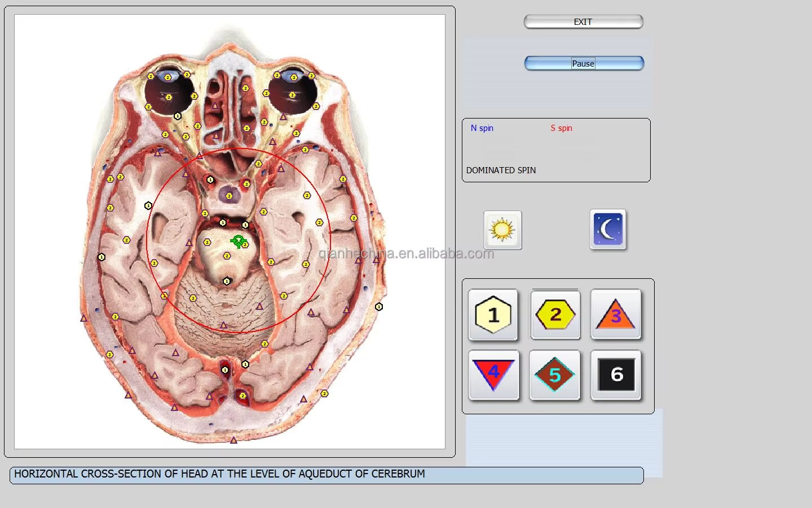Image resolution: width=812 pixels, height=508 pixels.
Task: Choose the level 5 brown diamond marker
Action: (555, 375)
